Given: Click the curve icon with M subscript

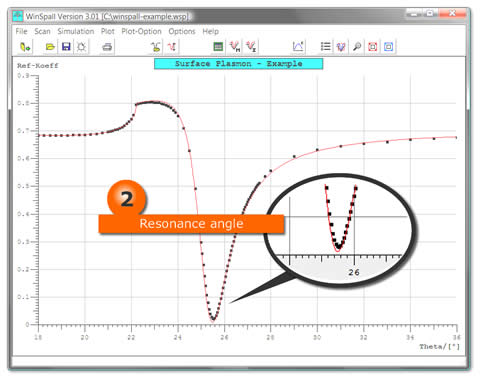Looking at the screenshot, I should [x=235, y=47].
